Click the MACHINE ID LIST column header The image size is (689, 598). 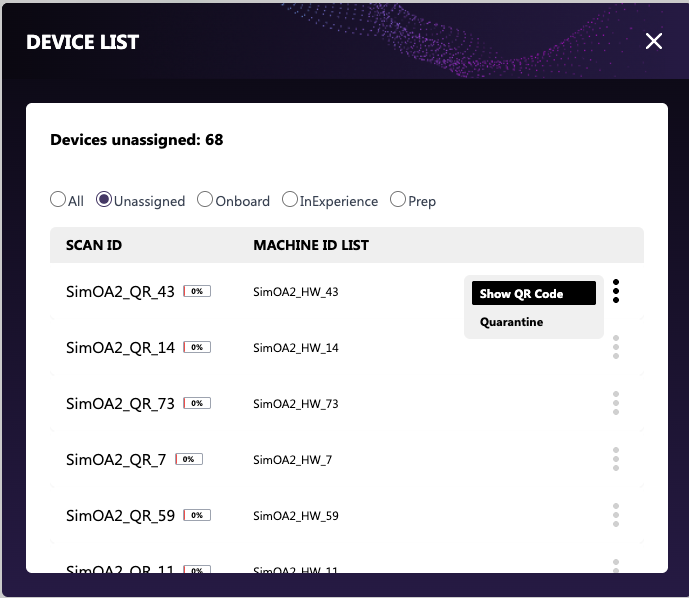[311, 245]
